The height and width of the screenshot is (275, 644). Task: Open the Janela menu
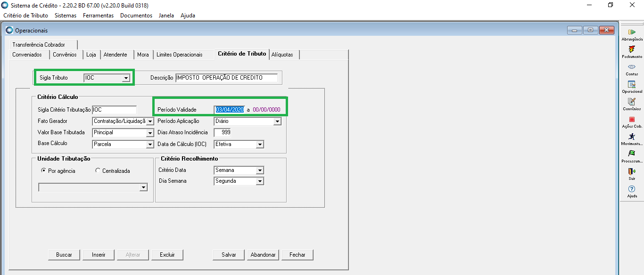pos(166,16)
